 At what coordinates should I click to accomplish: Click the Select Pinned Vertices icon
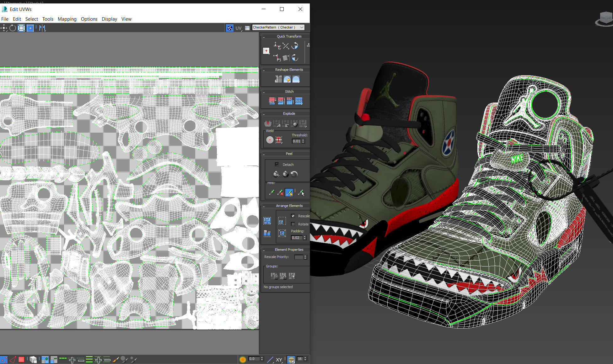[x=301, y=192]
